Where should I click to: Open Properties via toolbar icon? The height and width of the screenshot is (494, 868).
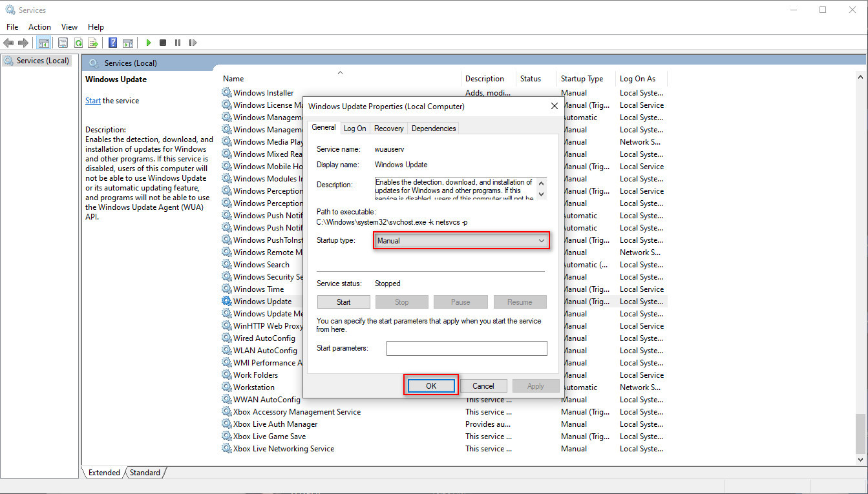click(63, 43)
